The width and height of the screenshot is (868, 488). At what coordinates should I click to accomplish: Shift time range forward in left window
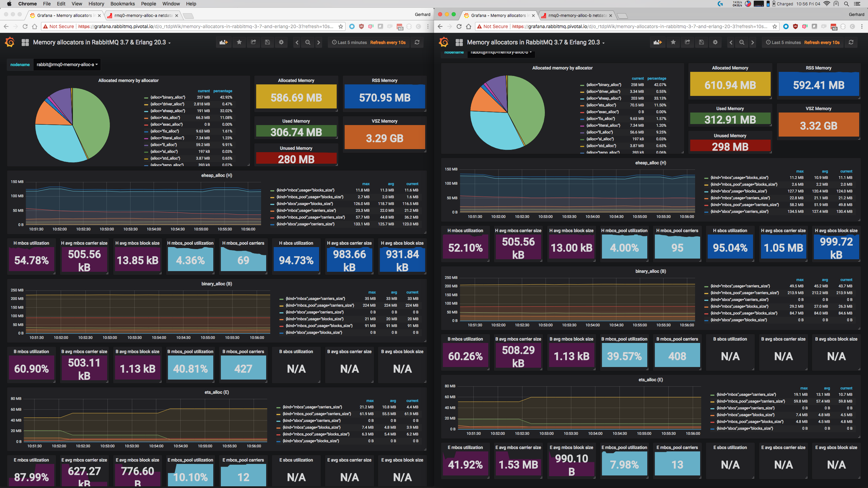[x=318, y=42]
